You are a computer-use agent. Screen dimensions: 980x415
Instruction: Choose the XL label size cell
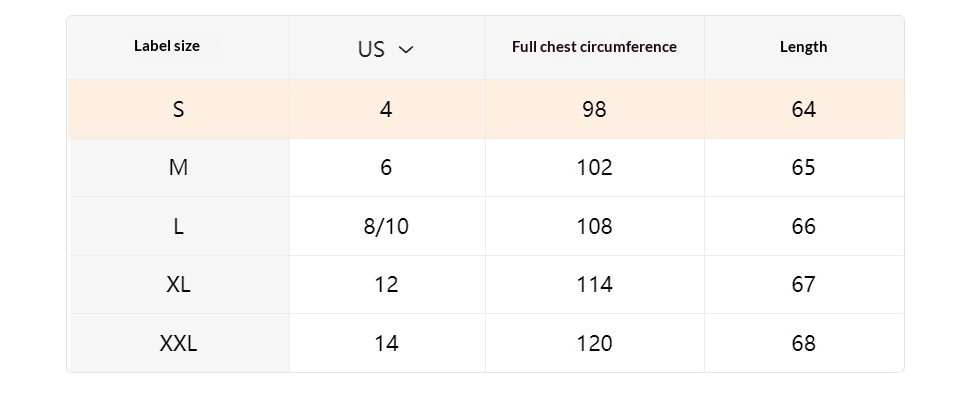(178, 284)
